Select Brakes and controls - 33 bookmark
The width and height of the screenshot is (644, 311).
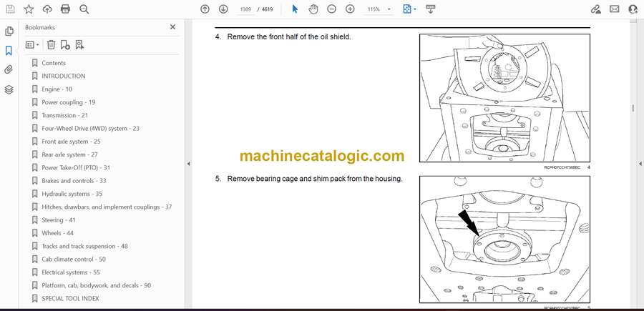click(74, 181)
